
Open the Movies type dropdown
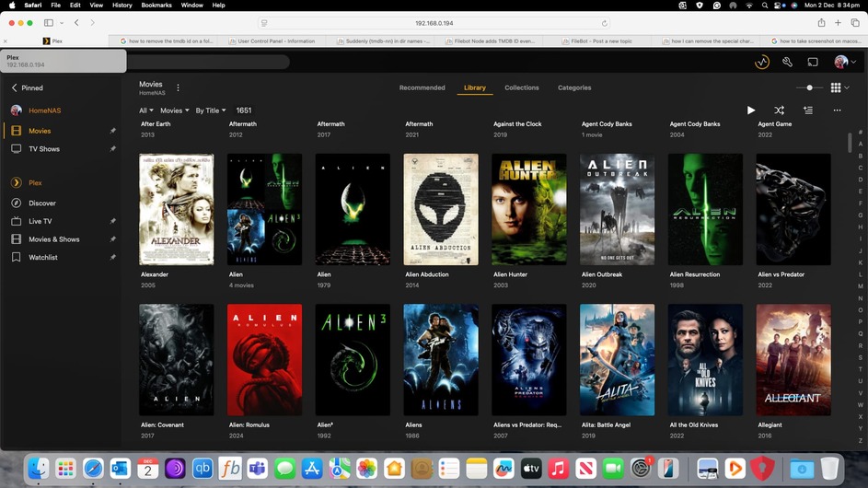tap(174, 110)
